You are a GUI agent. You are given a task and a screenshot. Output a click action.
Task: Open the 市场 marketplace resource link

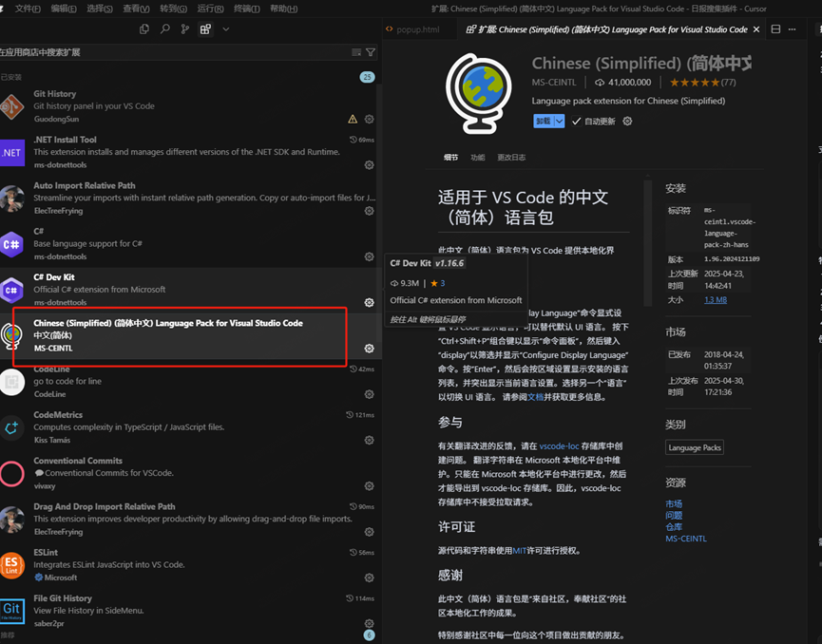click(674, 503)
